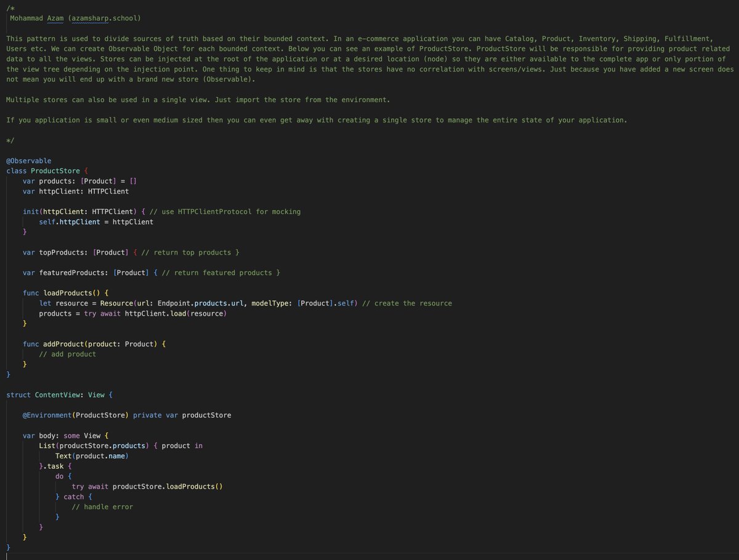
Task: Click 'try await productStore.loadProducts()' line
Action: [x=147, y=487]
